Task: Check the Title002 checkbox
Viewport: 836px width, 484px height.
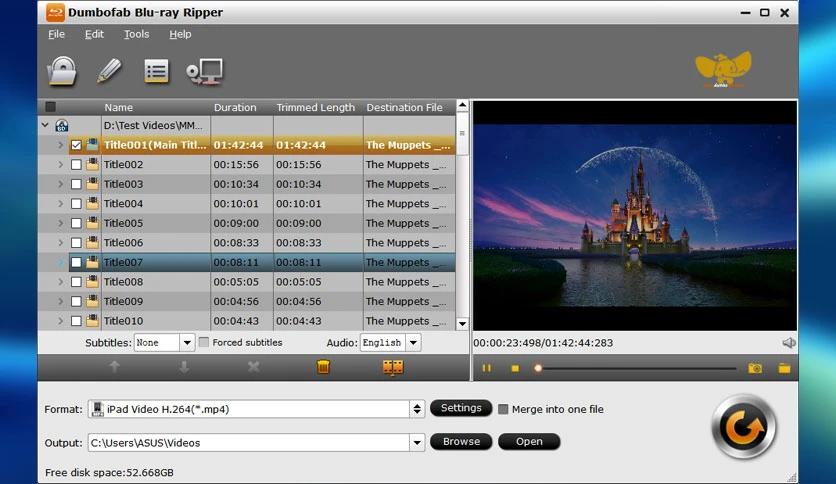Action: click(76, 165)
